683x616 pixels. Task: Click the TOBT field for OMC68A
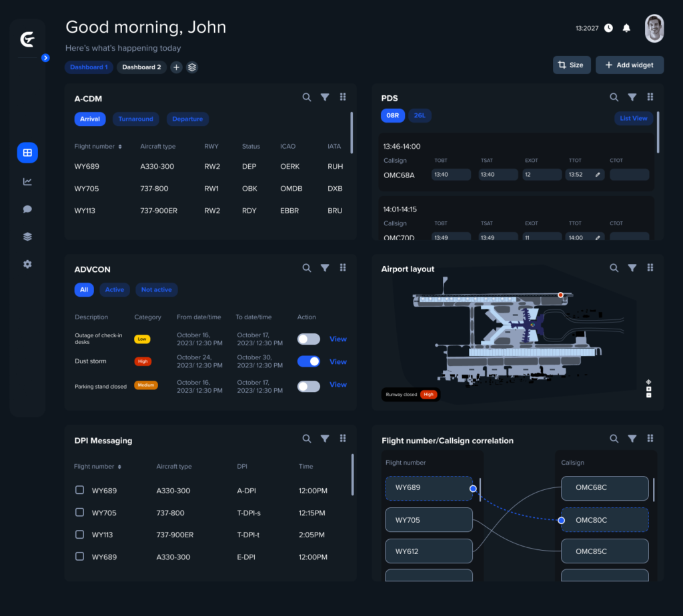(x=451, y=175)
